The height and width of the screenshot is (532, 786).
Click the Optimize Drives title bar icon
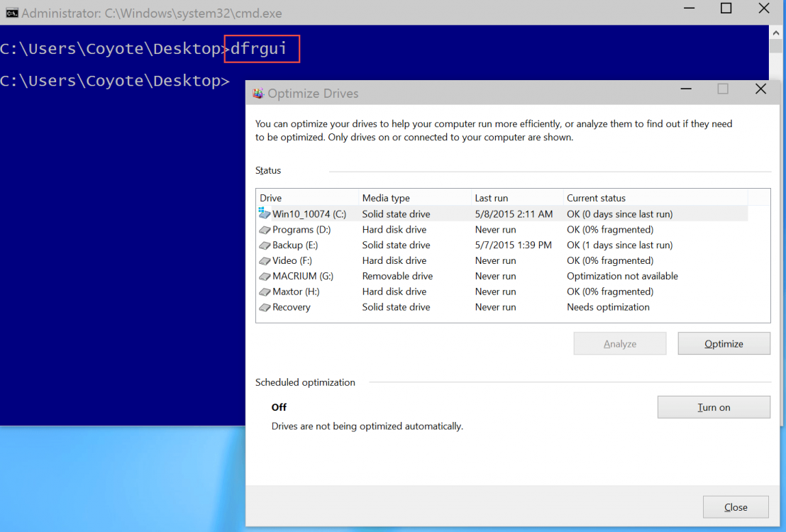[257, 93]
